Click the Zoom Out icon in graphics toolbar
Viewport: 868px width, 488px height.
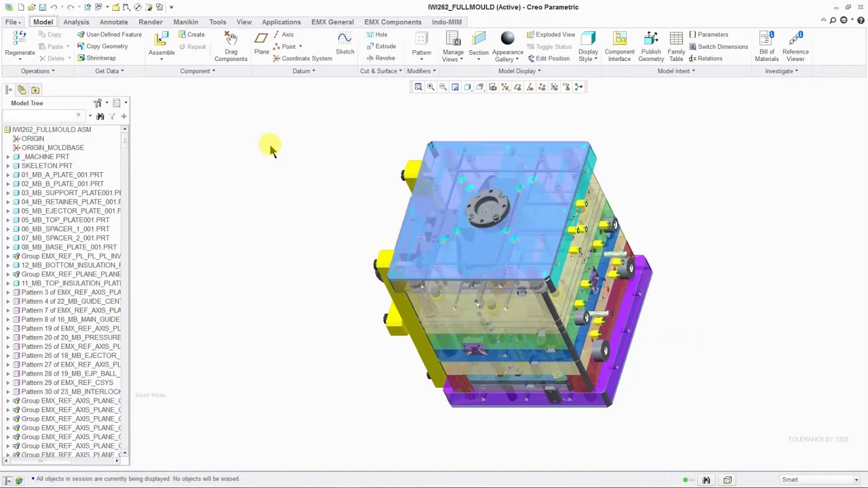(x=443, y=87)
